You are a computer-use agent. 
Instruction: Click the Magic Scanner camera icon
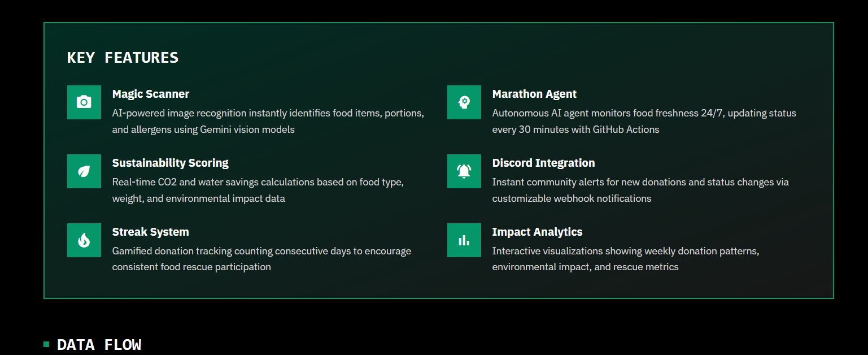point(84,102)
